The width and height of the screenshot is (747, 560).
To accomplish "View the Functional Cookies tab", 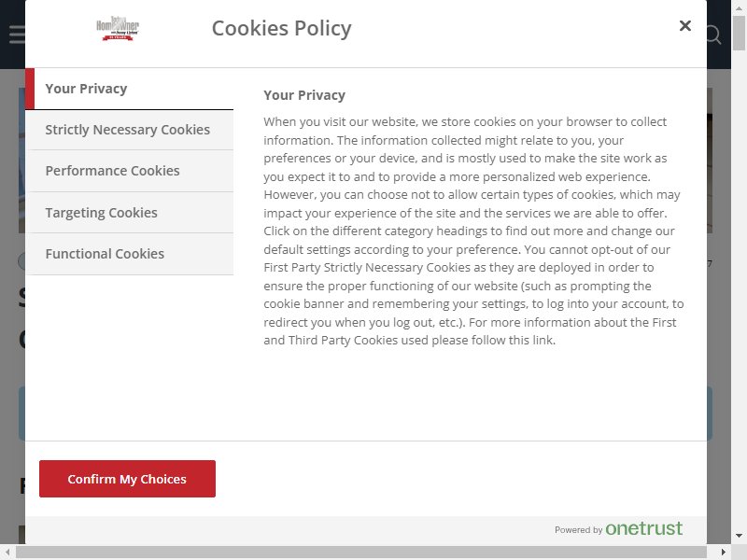I will pyautogui.click(x=129, y=254).
